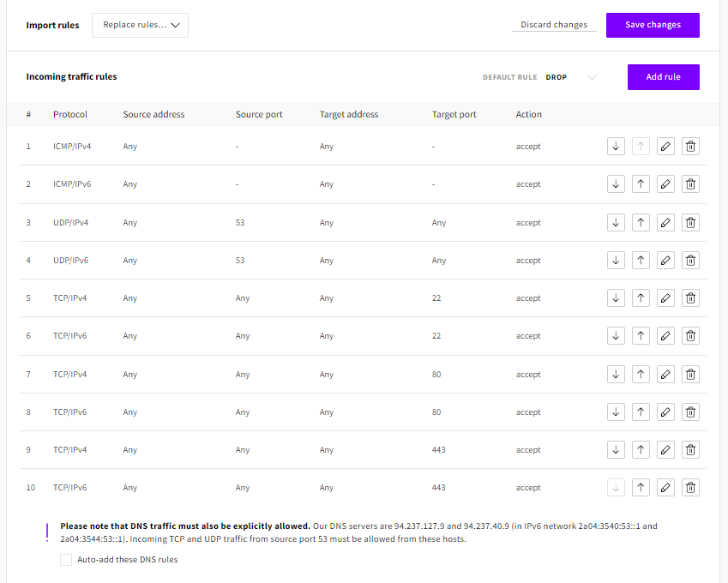
Task: Delete rule 9 TCP/IPv4 port 443
Action: [x=690, y=449]
